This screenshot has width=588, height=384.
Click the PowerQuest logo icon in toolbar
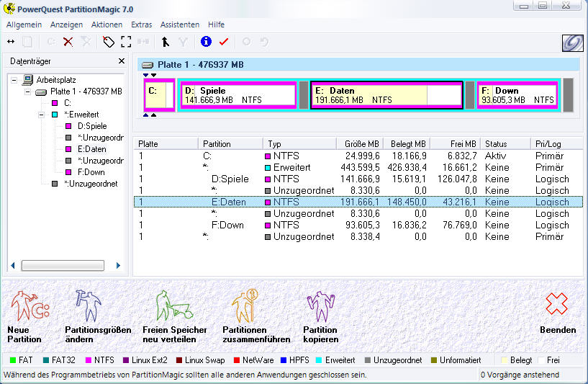pos(572,43)
